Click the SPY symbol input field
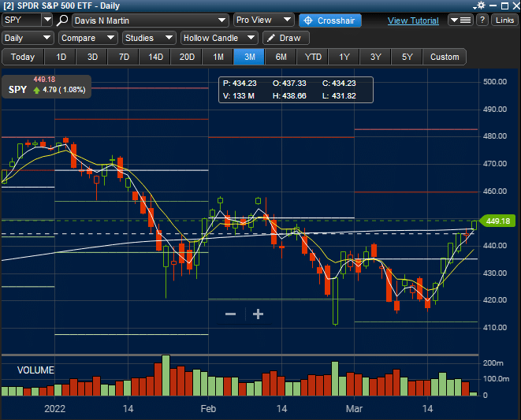The height and width of the screenshot is (420, 521). tap(22, 20)
